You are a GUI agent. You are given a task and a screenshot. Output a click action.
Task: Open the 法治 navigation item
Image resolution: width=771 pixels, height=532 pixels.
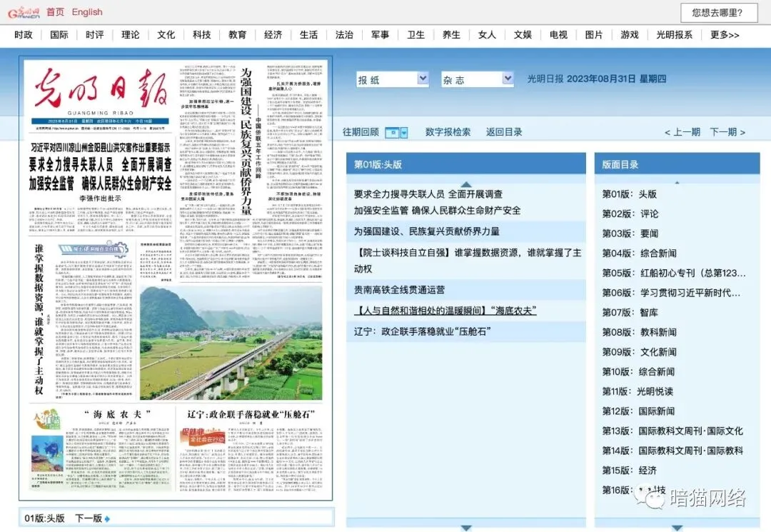344,35
